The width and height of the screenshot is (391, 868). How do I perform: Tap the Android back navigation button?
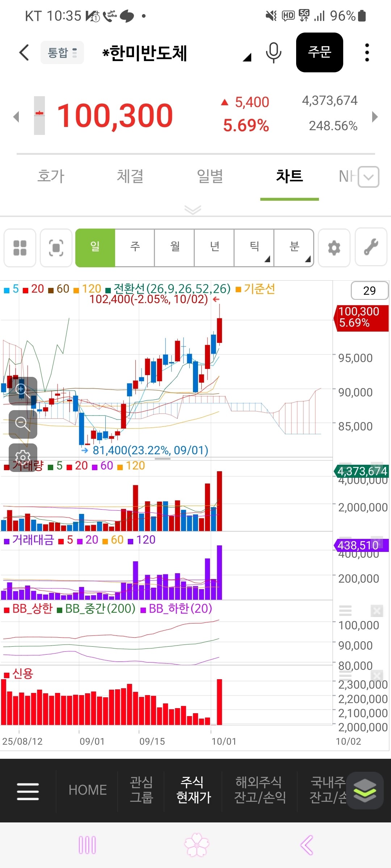pos(307,845)
